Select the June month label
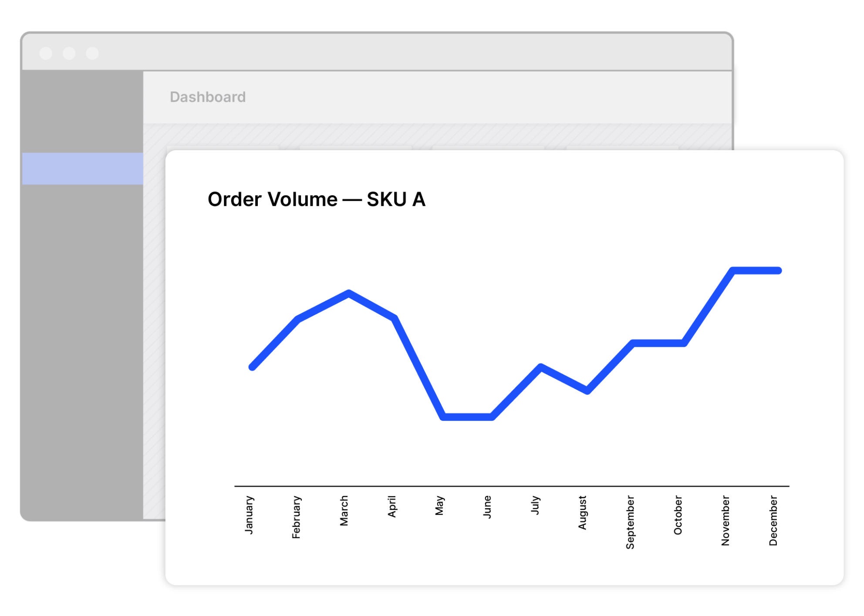864x616 pixels. (487, 507)
